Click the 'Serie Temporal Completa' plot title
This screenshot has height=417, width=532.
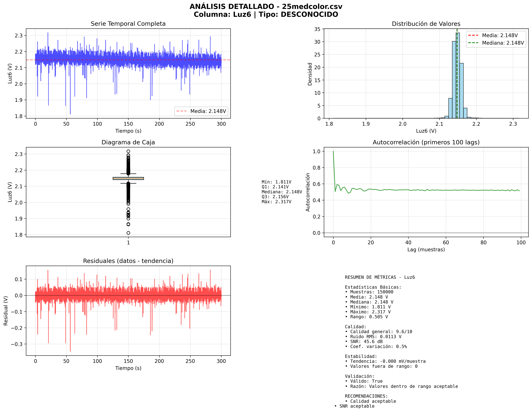tap(128, 24)
